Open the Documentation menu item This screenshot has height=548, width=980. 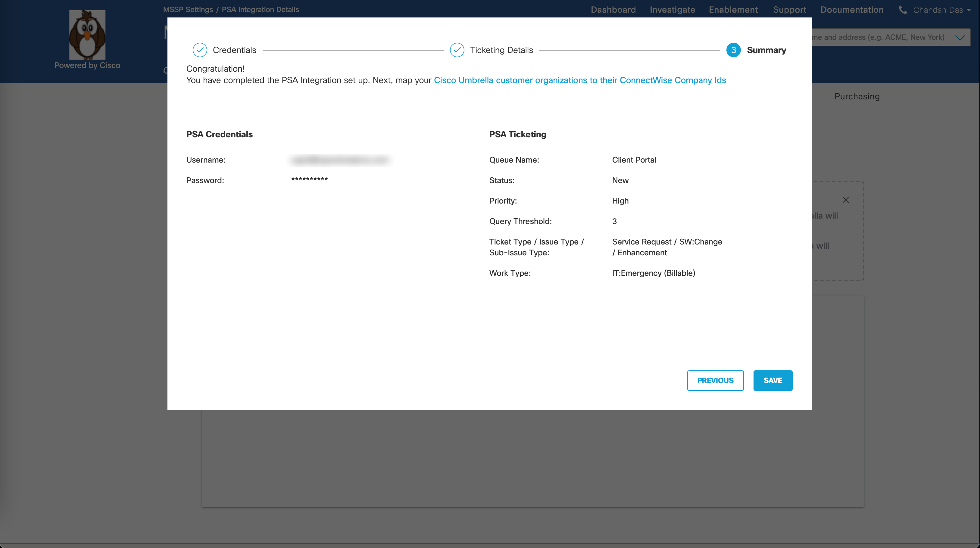pyautogui.click(x=852, y=10)
